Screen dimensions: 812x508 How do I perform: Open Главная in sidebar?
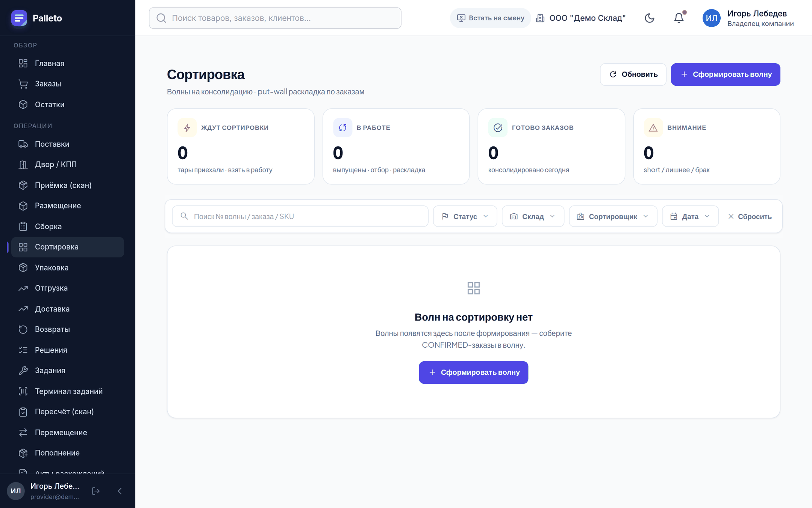click(68, 63)
